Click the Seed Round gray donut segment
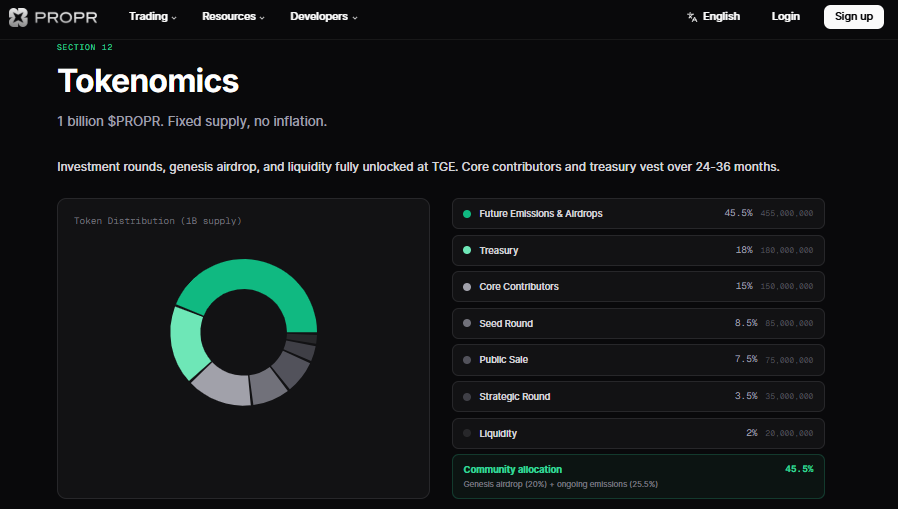 pyautogui.click(x=269, y=387)
